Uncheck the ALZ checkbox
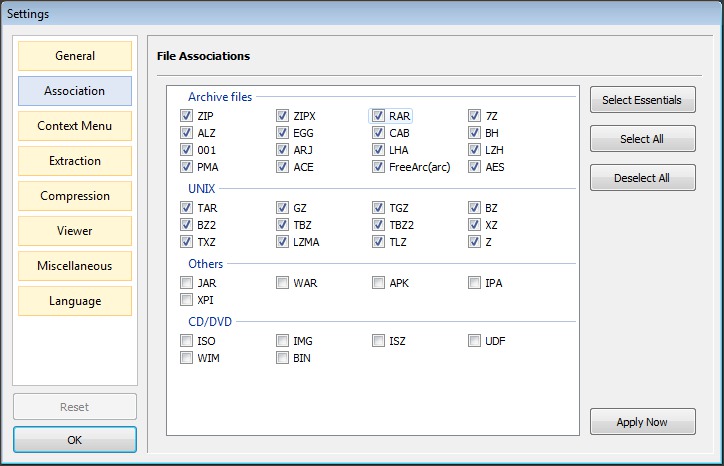 187,133
